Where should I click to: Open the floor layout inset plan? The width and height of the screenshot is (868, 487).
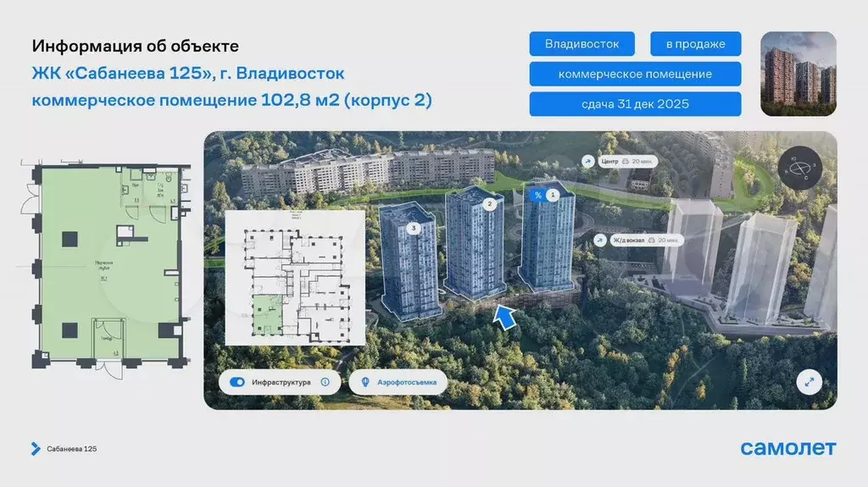tap(295, 278)
